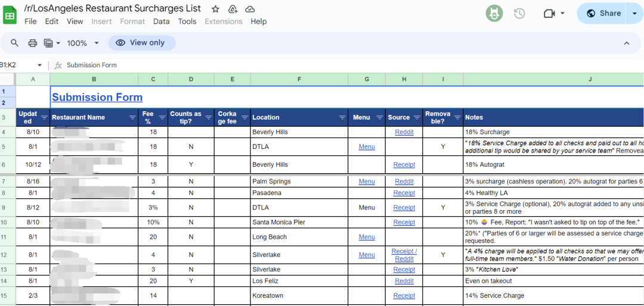Open the Data menu
This screenshot has width=644, height=306.
click(161, 21)
